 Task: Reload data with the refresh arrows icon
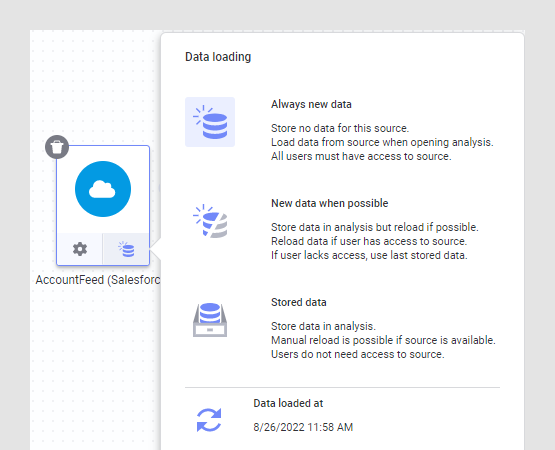[x=209, y=420]
